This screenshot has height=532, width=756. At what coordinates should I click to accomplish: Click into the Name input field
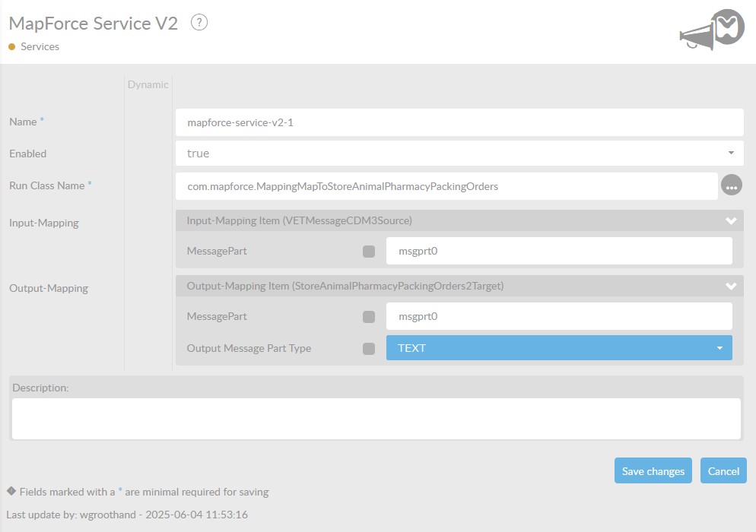pyautogui.click(x=459, y=122)
